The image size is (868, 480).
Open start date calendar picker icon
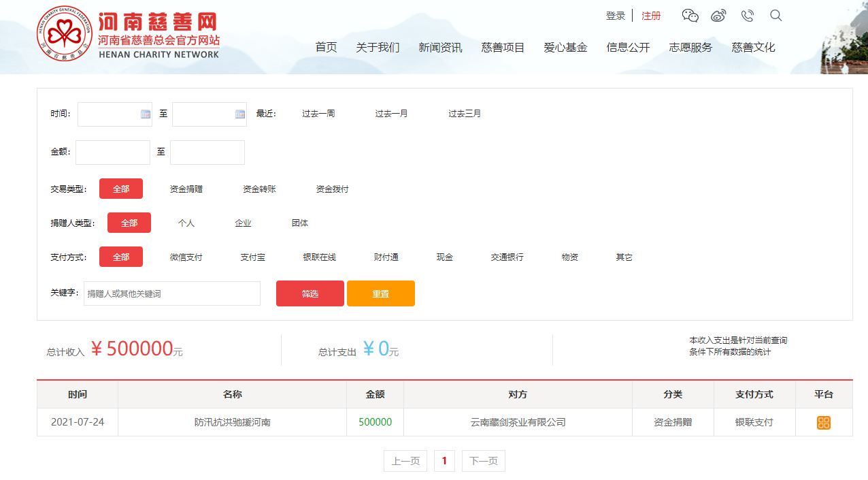click(x=146, y=114)
